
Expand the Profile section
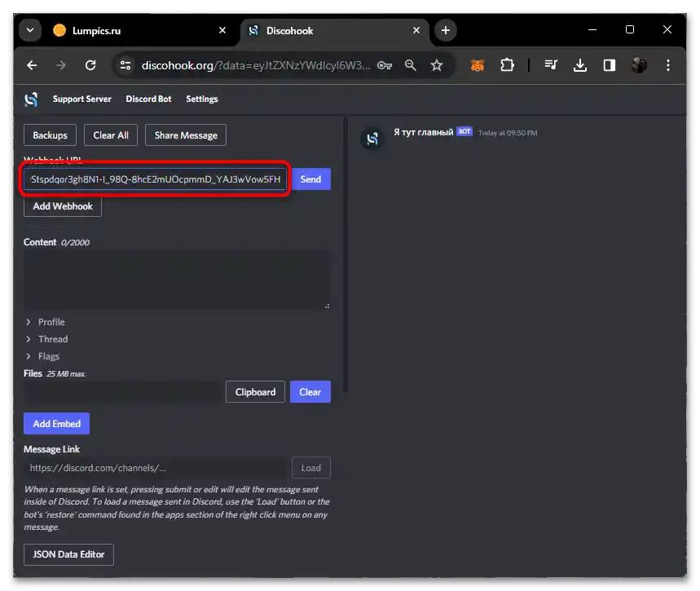coord(46,322)
